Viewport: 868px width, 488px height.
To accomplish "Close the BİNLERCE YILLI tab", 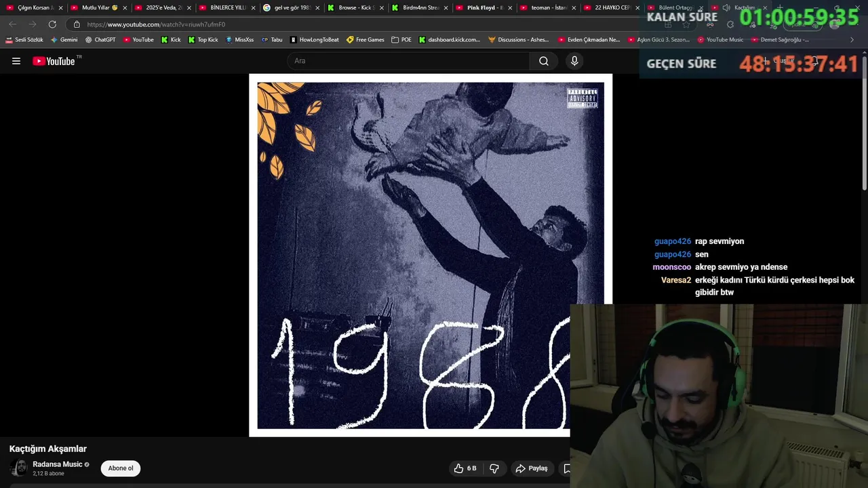I will pyautogui.click(x=253, y=7).
